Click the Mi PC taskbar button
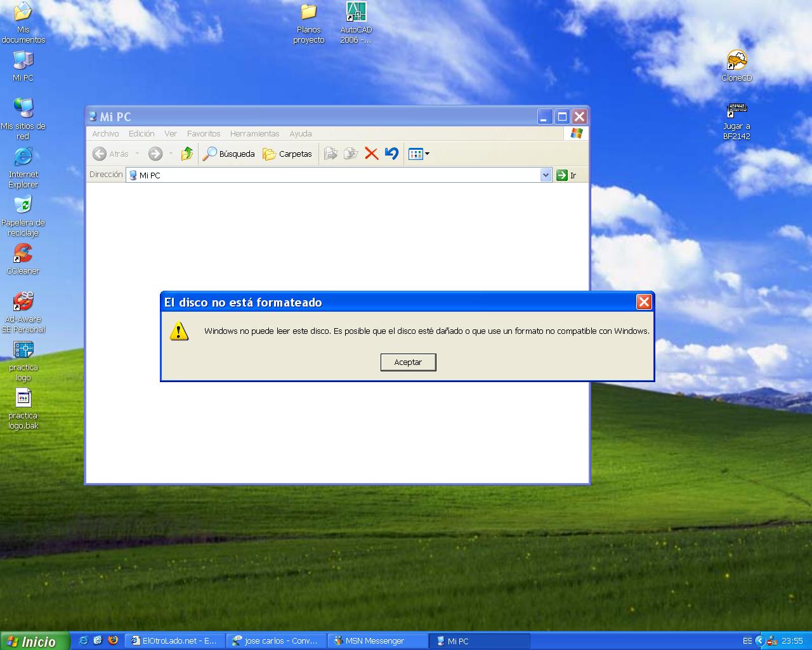The image size is (812, 650). (480, 641)
